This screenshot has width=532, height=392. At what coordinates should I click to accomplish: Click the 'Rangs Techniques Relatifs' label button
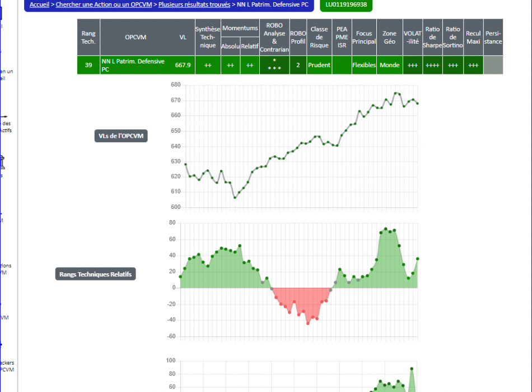(95, 274)
